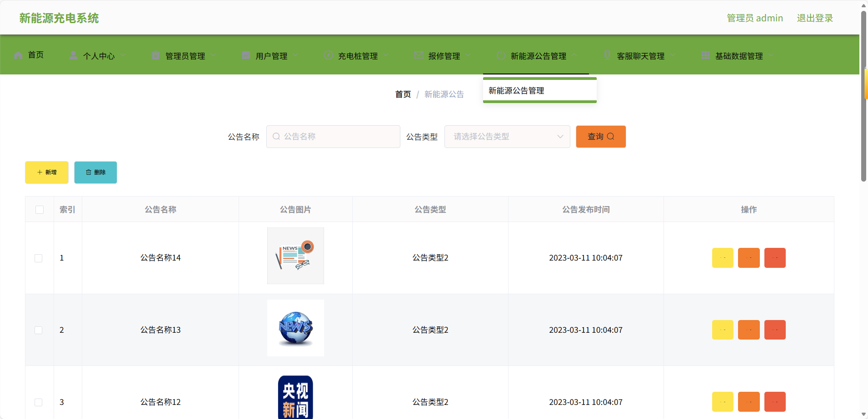Image resolution: width=868 pixels, height=419 pixels.
Task: Open the 充电桩管理 menu
Action: pos(358,56)
